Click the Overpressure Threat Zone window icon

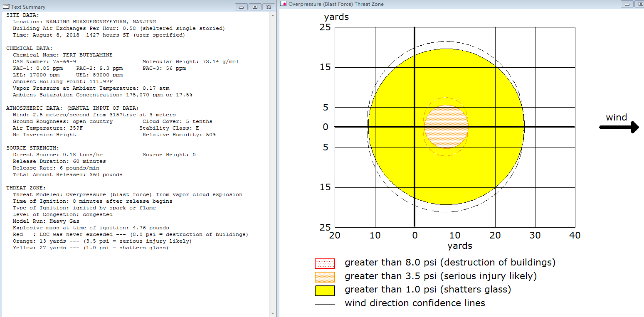pyautogui.click(x=283, y=4)
